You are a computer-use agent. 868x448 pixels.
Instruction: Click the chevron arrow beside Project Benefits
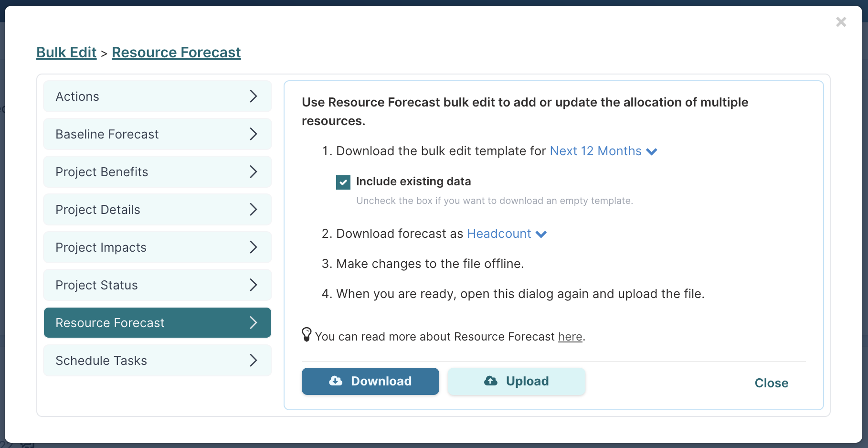(254, 171)
